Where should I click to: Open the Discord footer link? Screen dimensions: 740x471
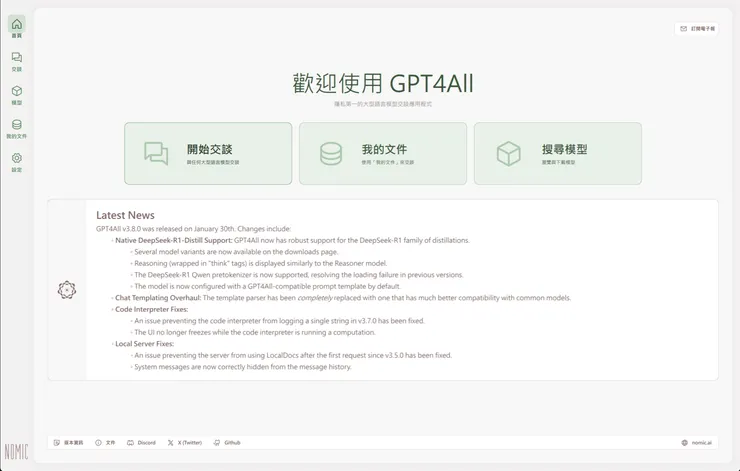coord(141,443)
